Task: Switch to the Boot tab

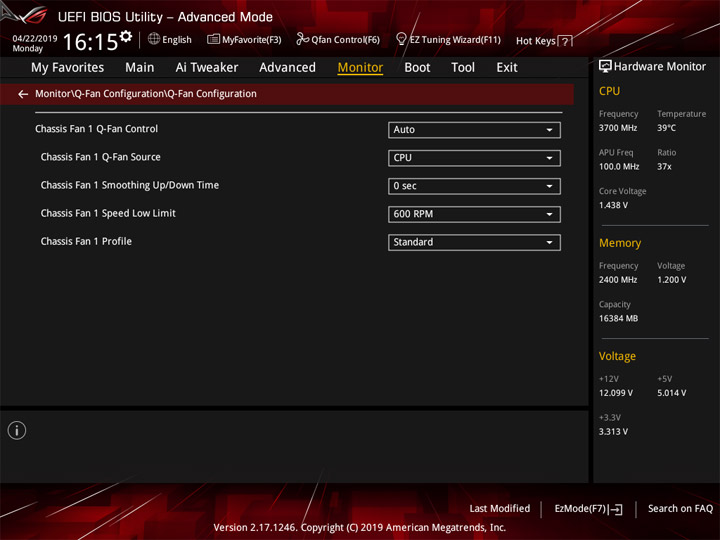Action: pyautogui.click(x=417, y=68)
